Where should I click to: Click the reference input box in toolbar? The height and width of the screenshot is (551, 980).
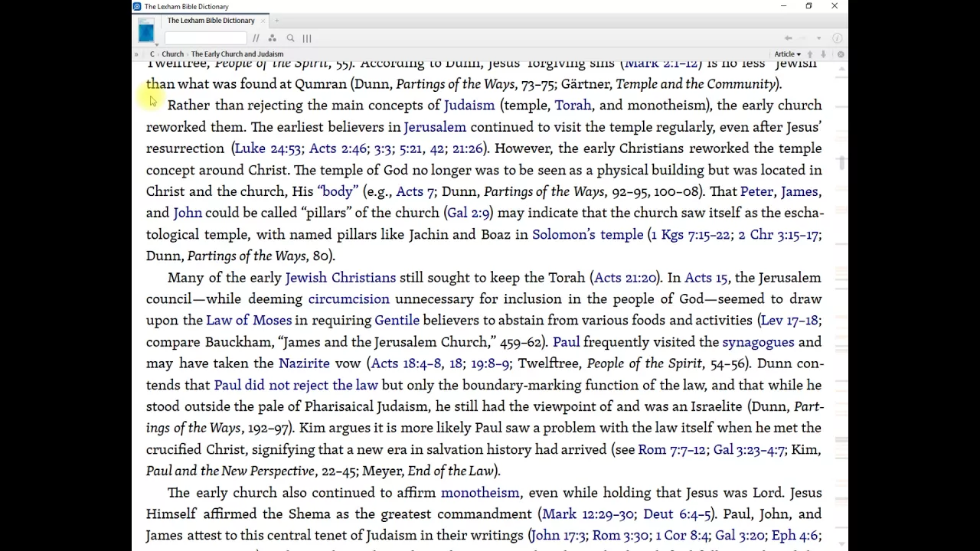[205, 38]
